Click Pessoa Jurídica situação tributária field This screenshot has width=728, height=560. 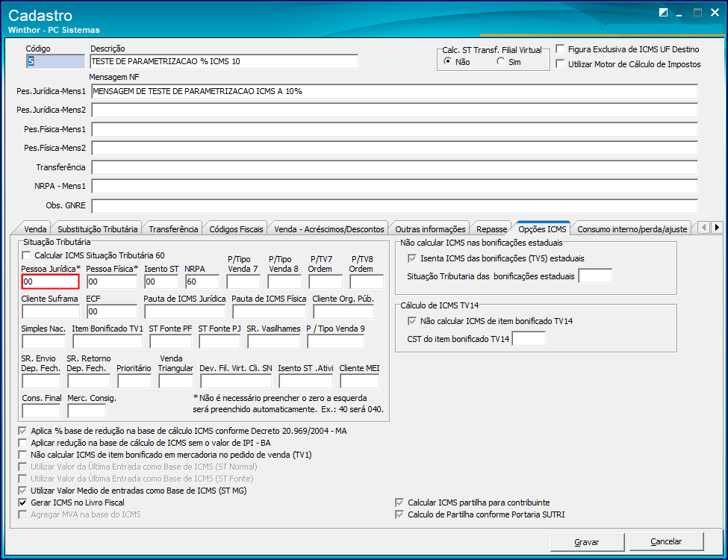[x=50, y=281]
